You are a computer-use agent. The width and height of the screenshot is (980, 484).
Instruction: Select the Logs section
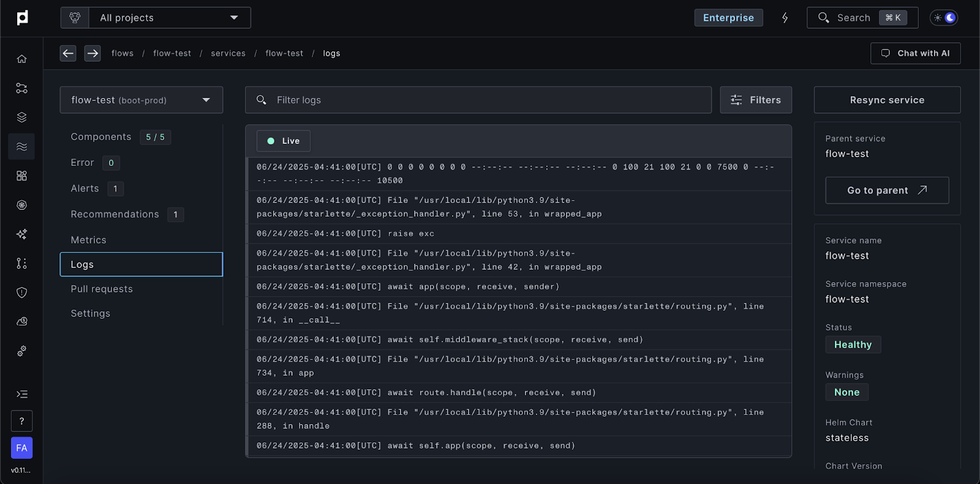[x=141, y=264]
